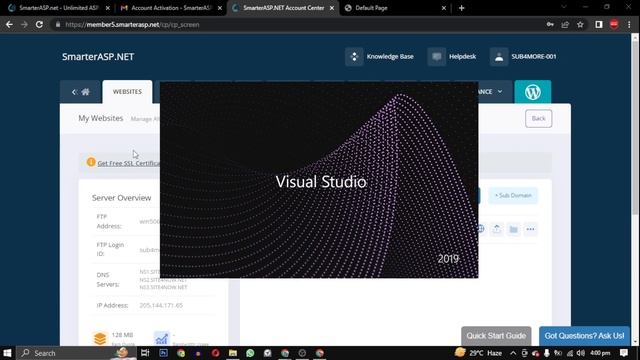Click Got Questions? Ask Us! button
Viewport: 640px width, 360px height.
click(584, 336)
